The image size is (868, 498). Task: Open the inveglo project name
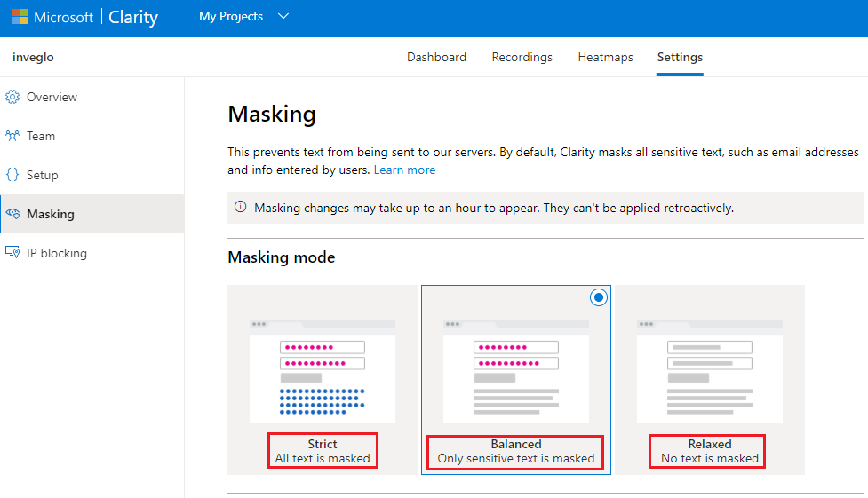point(33,57)
